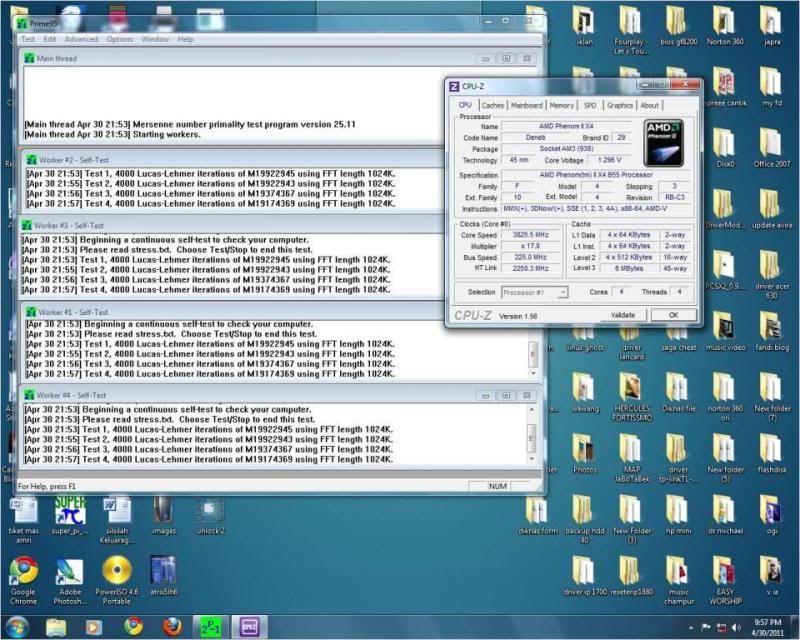The width and height of the screenshot is (800, 640).
Task: Open Windows Media Player from the taskbar
Action: pyautogui.click(x=94, y=627)
